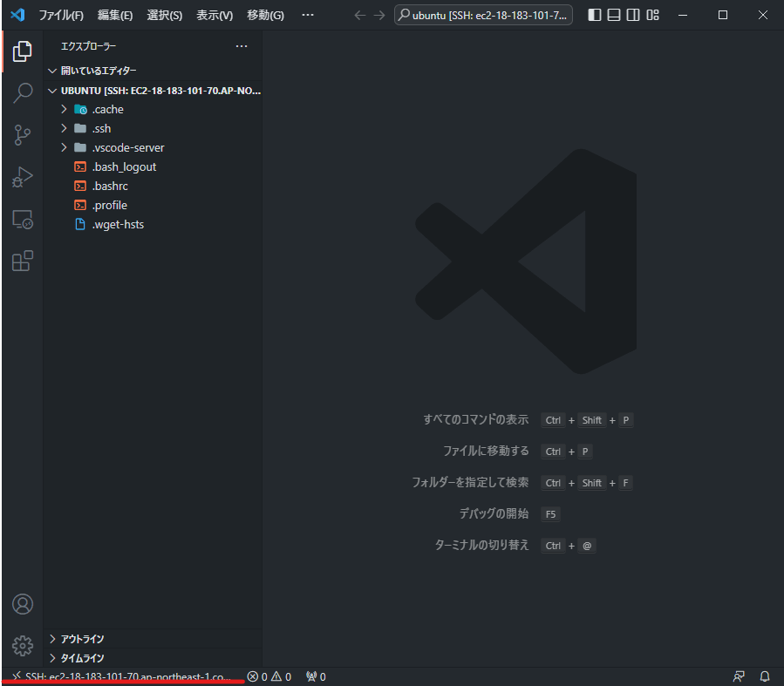Click the Accounts icon above the gear

pyautogui.click(x=22, y=603)
